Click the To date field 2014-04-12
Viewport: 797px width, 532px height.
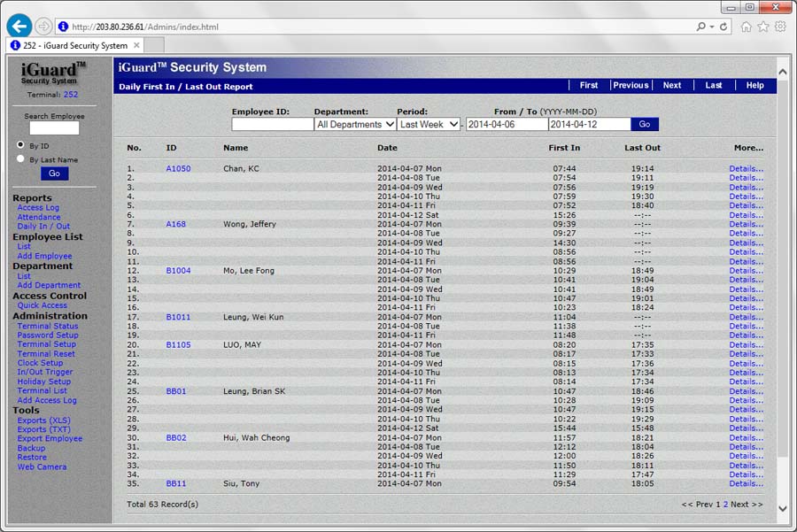590,124
